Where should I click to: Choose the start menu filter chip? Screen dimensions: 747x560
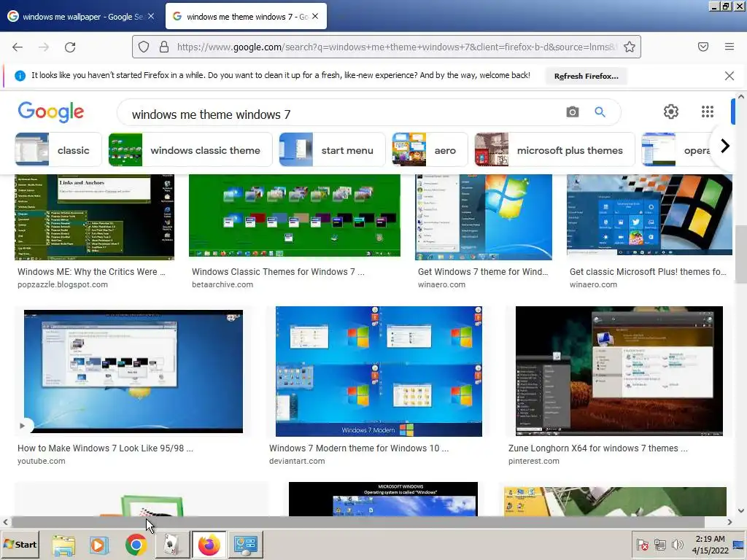332,150
